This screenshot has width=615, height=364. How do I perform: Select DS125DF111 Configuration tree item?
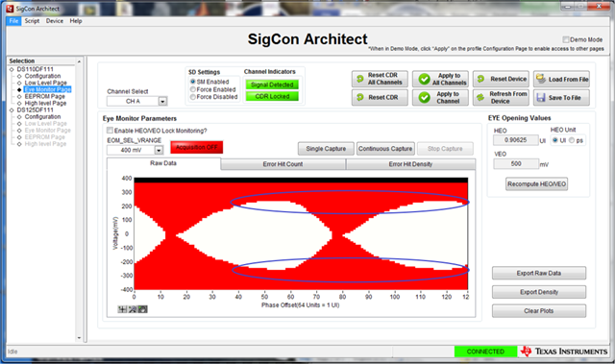coord(42,117)
